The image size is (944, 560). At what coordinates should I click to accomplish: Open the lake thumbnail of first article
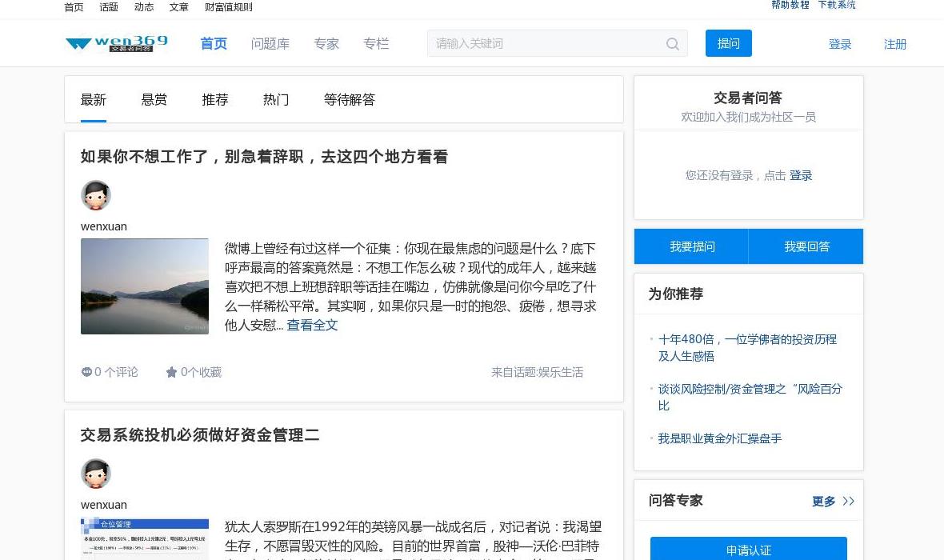(145, 286)
